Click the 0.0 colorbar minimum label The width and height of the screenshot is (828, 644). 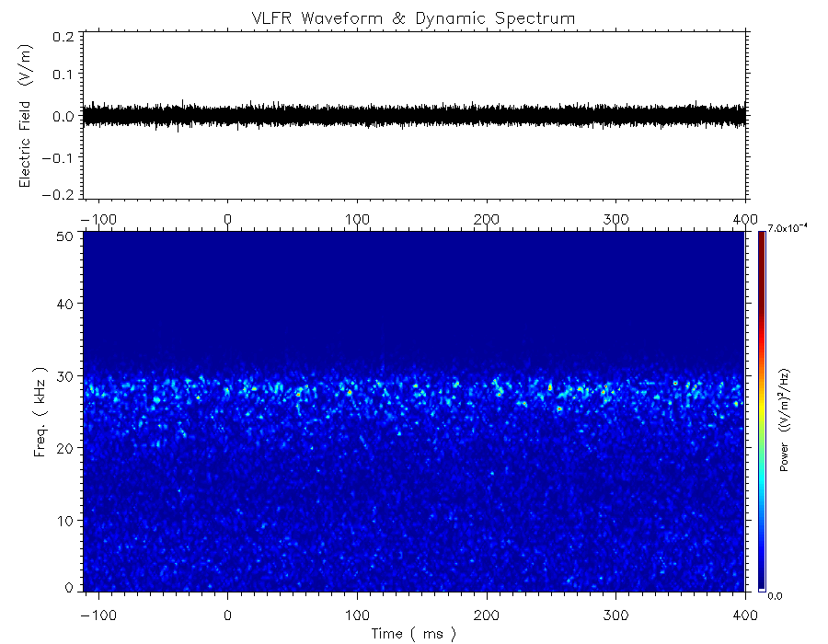click(x=775, y=596)
